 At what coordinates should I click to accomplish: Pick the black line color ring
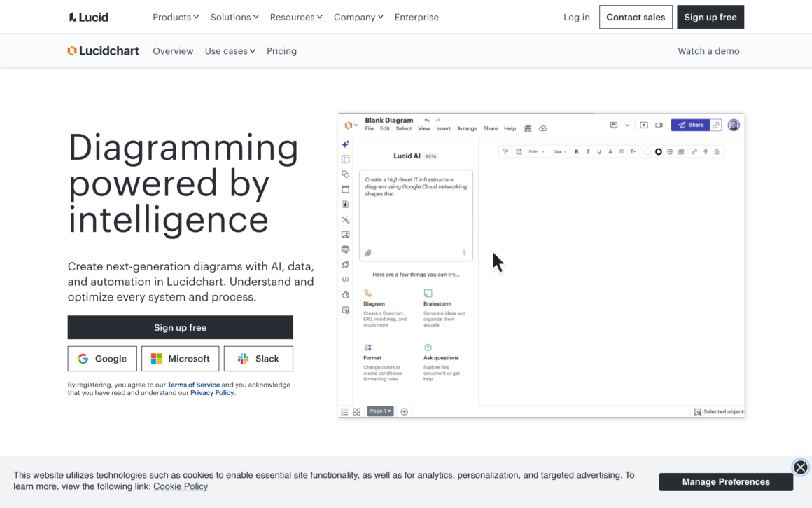point(658,152)
